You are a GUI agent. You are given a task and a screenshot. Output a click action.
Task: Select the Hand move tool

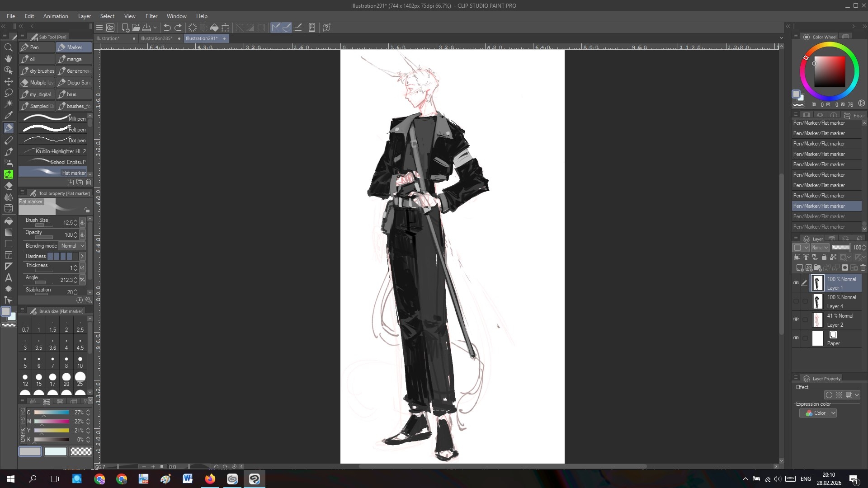8,59
